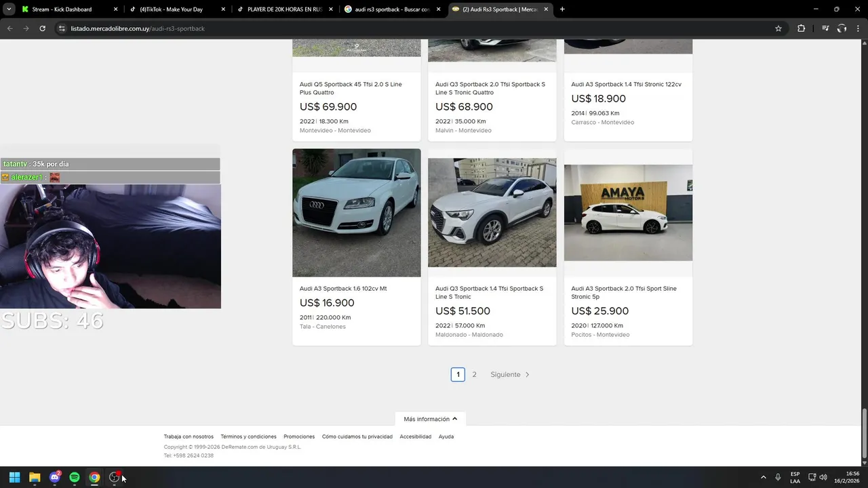868x488 pixels.
Task: Click Siguiente to go to next page
Action: tap(510, 374)
